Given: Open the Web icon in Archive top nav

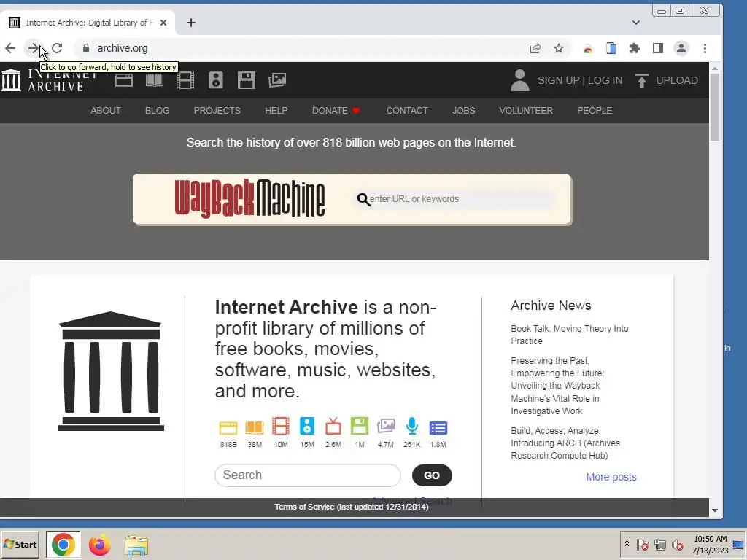Looking at the screenshot, I should (x=124, y=80).
